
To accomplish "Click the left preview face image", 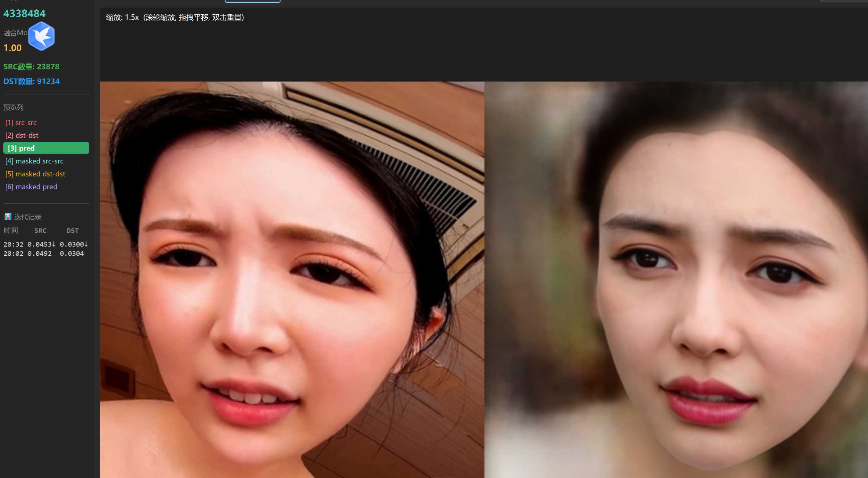I will (x=292, y=280).
